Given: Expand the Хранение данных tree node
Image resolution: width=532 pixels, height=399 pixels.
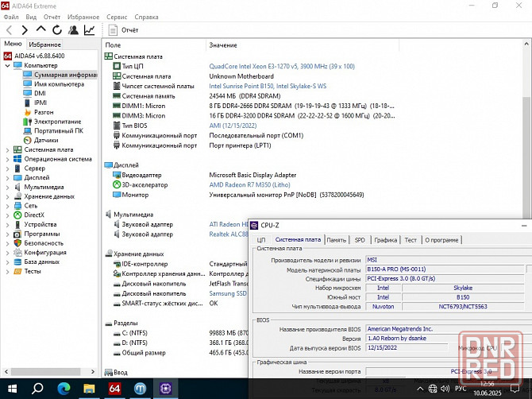Looking at the screenshot, I should point(7,196).
